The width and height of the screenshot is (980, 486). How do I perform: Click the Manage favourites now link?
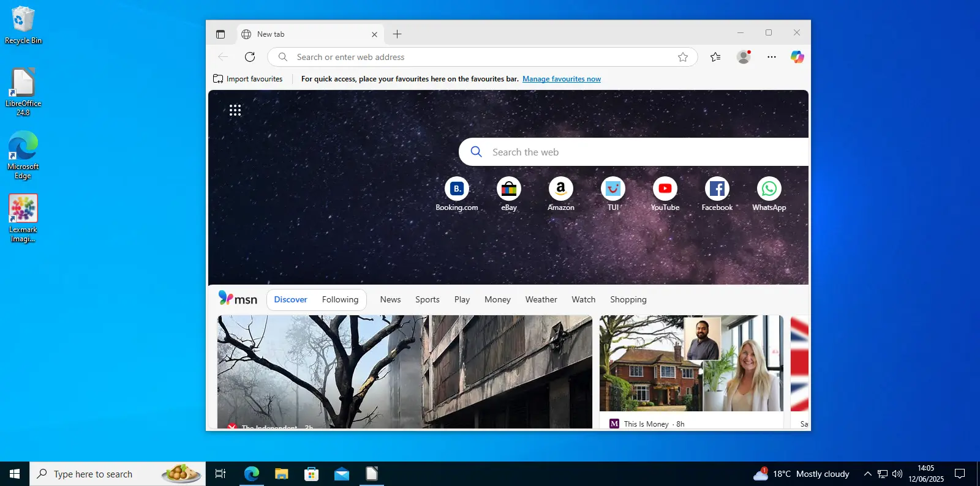561,79
